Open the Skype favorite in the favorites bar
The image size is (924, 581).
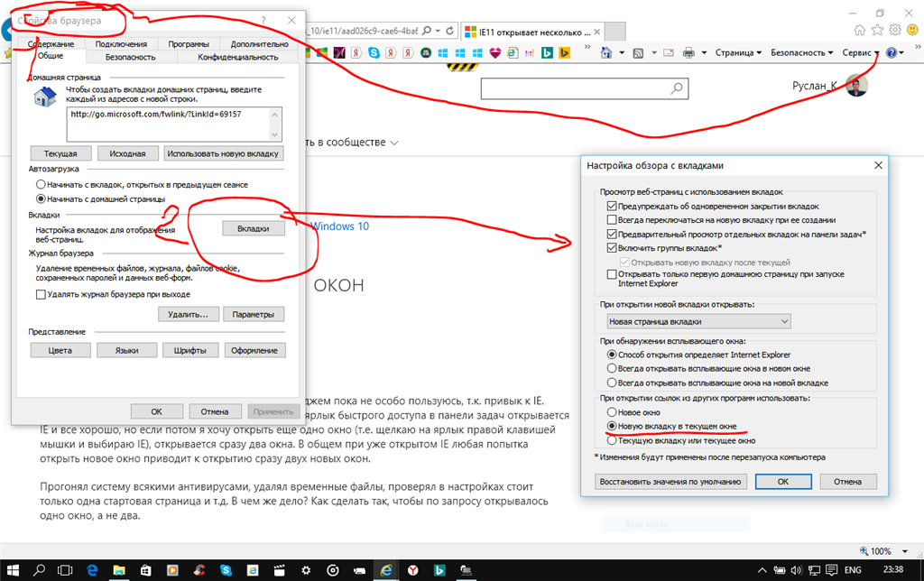click(x=374, y=53)
